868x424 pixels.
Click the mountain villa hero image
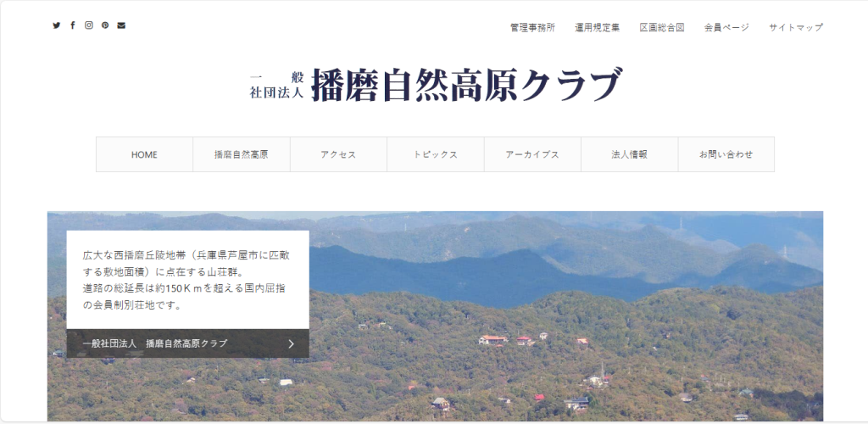(559, 322)
